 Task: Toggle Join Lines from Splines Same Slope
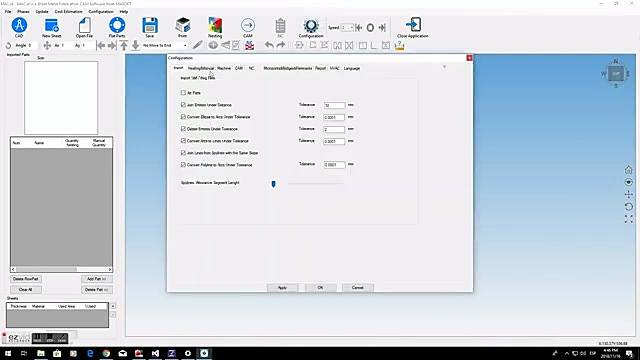[183, 153]
